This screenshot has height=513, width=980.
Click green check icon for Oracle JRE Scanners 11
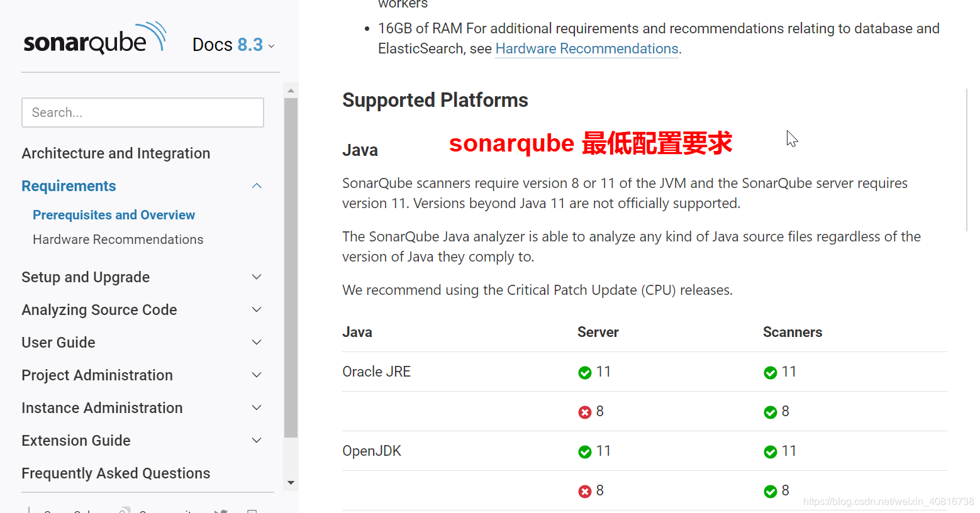click(771, 373)
